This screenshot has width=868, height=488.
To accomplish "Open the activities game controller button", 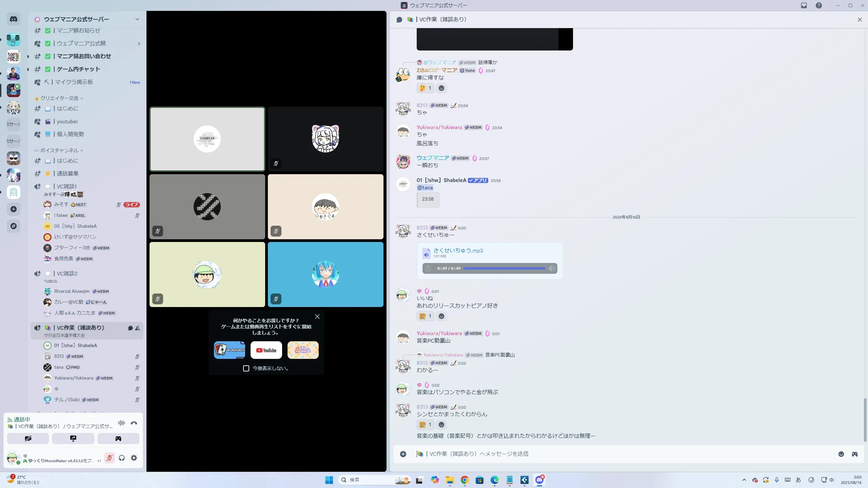I will pyautogui.click(x=118, y=439).
